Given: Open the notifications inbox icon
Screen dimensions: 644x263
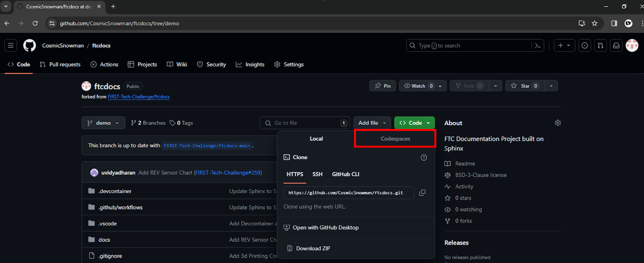Looking at the screenshot, I should (x=616, y=45).
